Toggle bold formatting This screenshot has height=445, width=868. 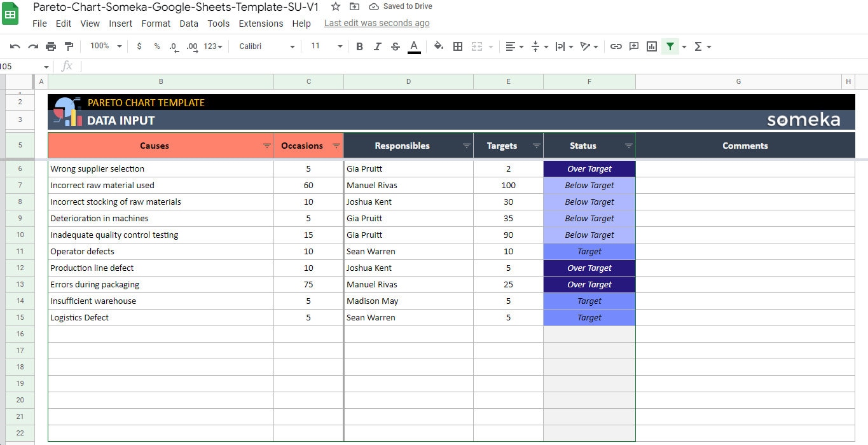pyautogui.click(x=359, y=46)
